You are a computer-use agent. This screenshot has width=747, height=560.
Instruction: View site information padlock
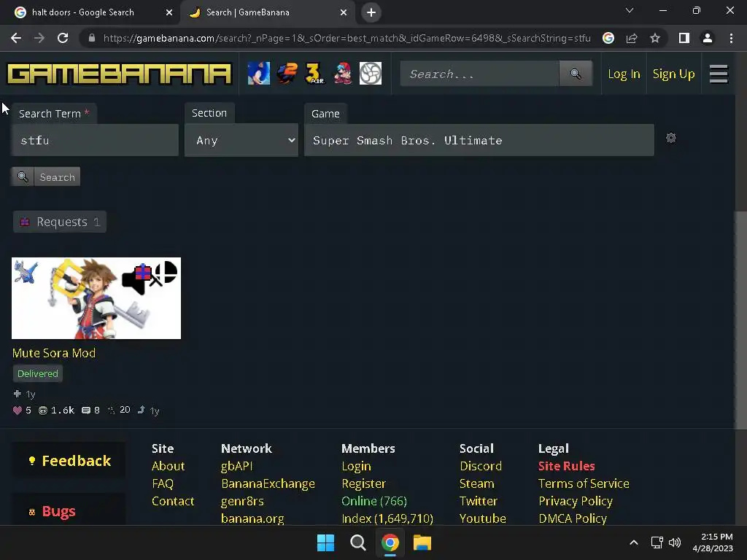point(91,38)
